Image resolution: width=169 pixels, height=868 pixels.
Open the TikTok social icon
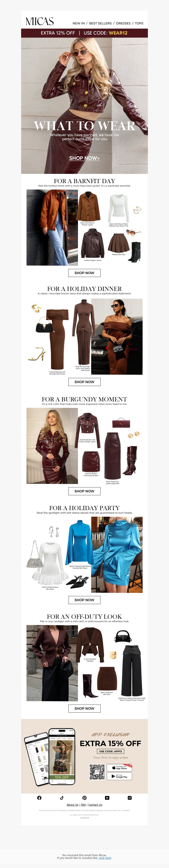(62, 798)
